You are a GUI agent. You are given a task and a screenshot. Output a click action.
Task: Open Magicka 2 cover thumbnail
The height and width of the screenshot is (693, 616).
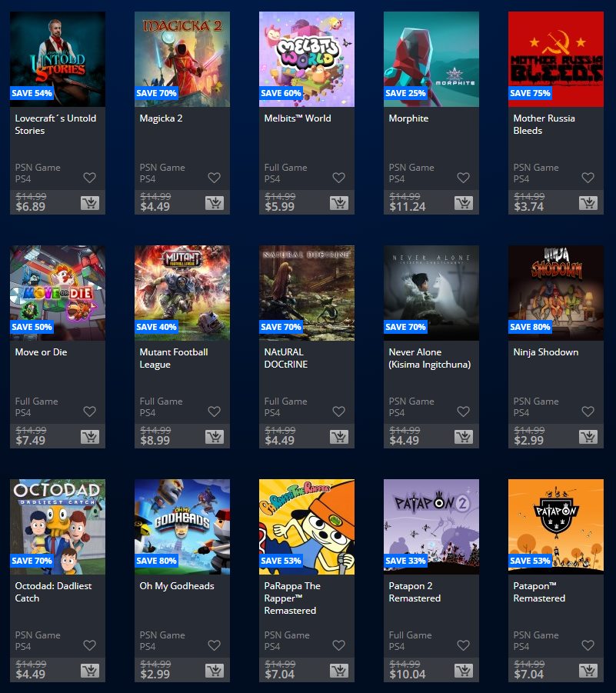(182, 59)
